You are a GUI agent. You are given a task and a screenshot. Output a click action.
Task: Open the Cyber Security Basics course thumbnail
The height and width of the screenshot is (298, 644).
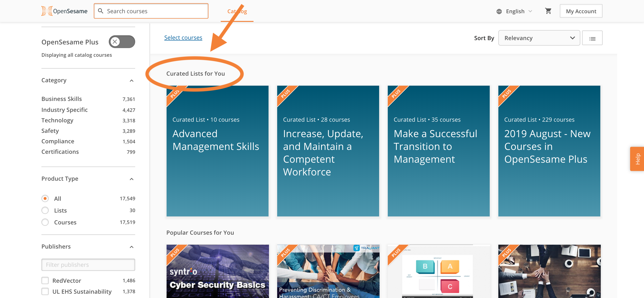tap(217, 271)
